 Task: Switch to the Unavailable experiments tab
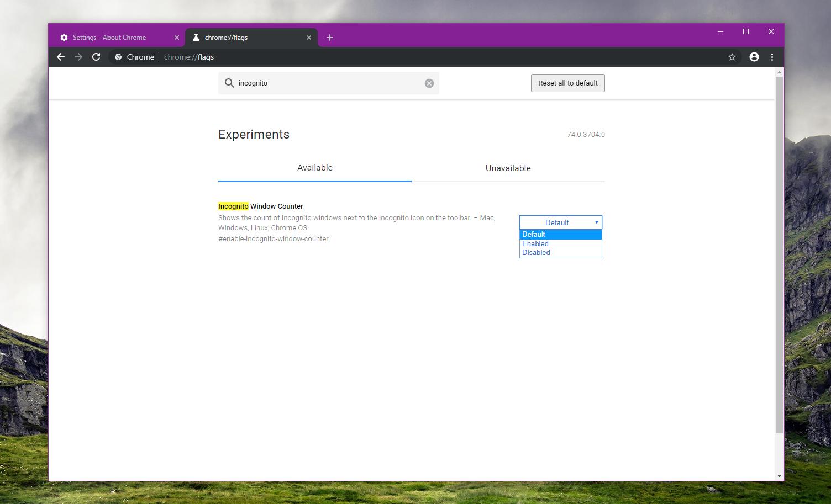click(x=507, y=168)
